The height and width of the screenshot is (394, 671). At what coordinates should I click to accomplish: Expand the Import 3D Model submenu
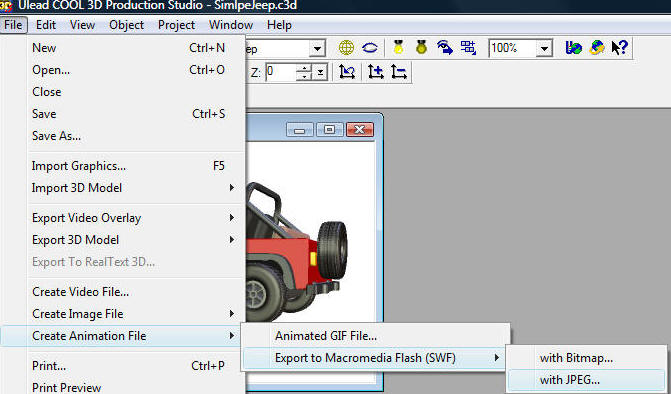click(124, 188)
